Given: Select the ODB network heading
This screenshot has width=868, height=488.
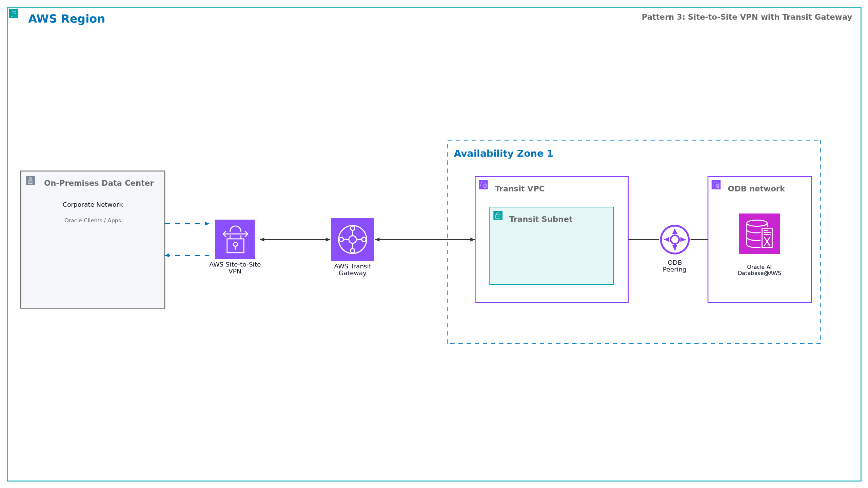Looking at the screenshot, I should pyautogui.click(x=756, y=189).
